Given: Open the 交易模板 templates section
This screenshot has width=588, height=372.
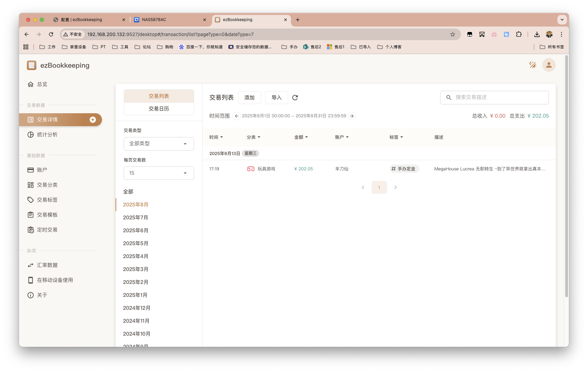Looking at the screenshot, I should tap(47, 215).
